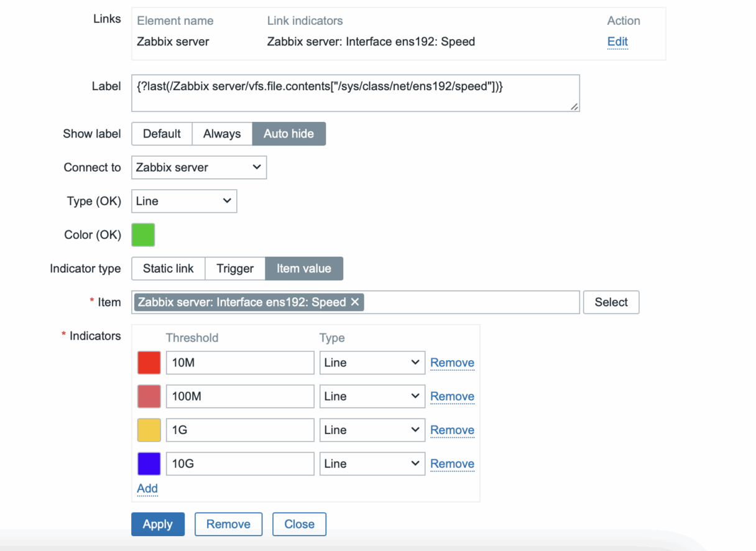Click the green Color (OK) swatch
The height and width of the screenshot is (551, 756).
point(143,234)
